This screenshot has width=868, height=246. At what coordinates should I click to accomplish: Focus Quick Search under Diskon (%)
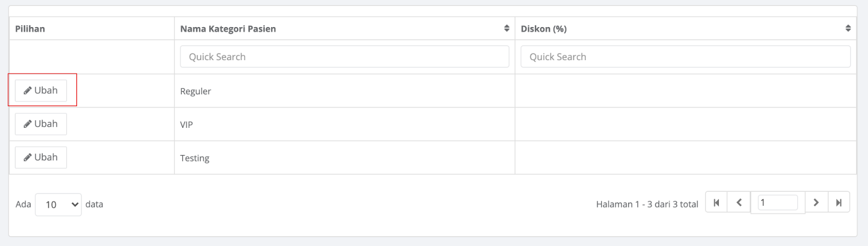685,56
